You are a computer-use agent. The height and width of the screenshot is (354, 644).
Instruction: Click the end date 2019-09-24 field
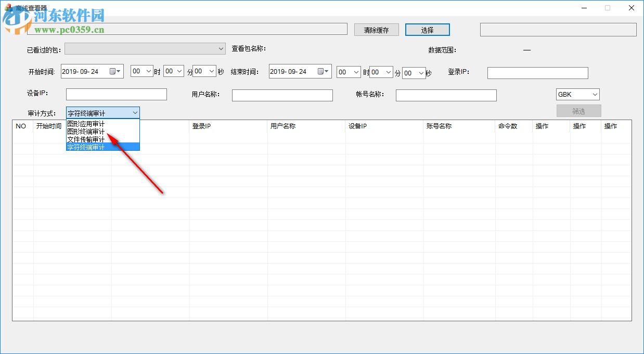pyautogui.click(x=300, y=72)
